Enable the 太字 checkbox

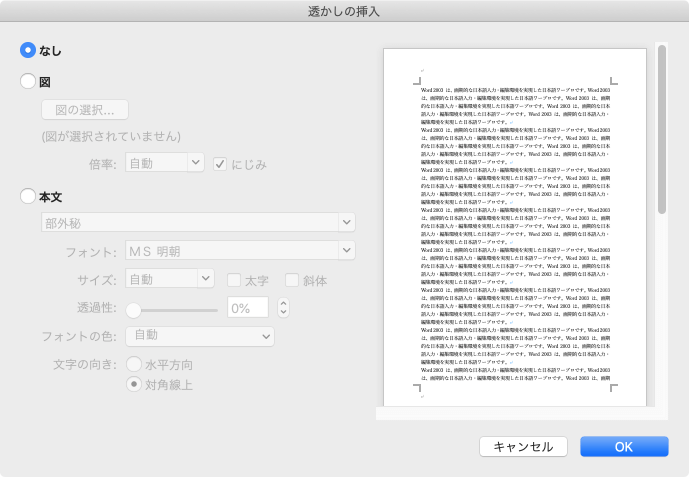point(234,280)
